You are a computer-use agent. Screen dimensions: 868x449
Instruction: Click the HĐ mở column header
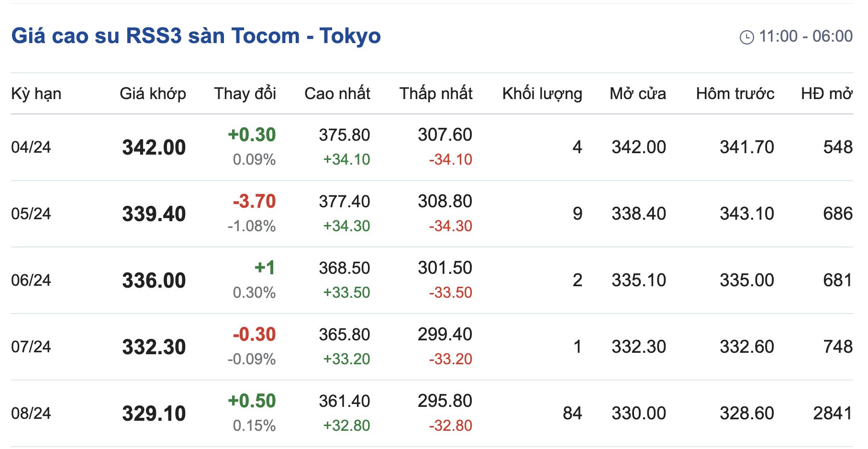(x=827, y=94)
